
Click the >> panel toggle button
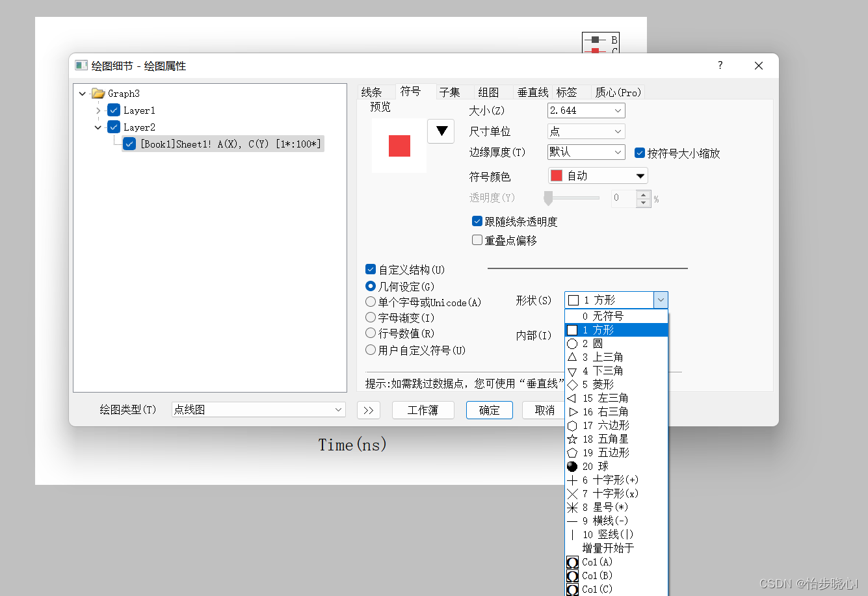pos(369,410)
